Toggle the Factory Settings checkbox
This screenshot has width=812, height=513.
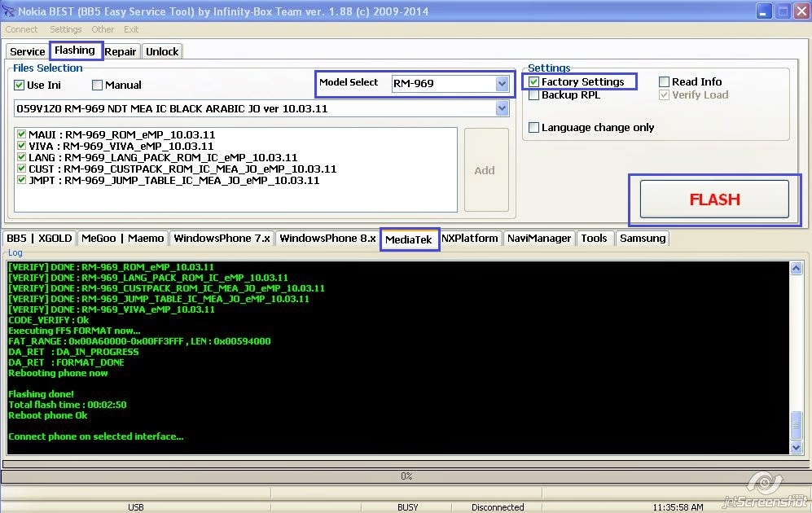(534, 81)
